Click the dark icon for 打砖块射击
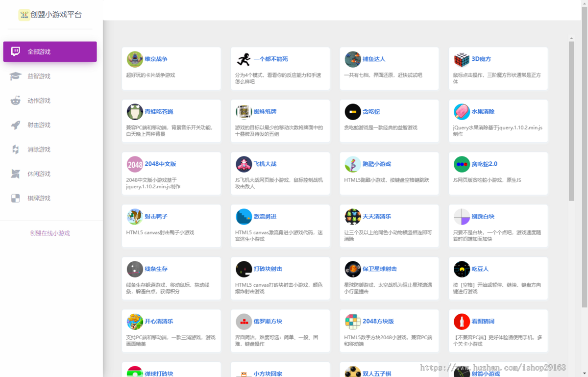Viewport: 588px width, 377px height. click(244, 269)
